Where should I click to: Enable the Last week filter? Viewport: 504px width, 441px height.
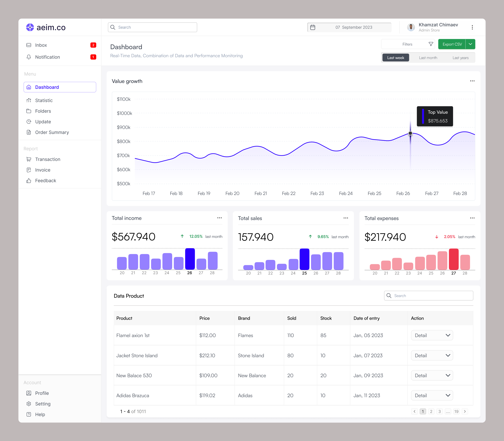click(396, 57)
